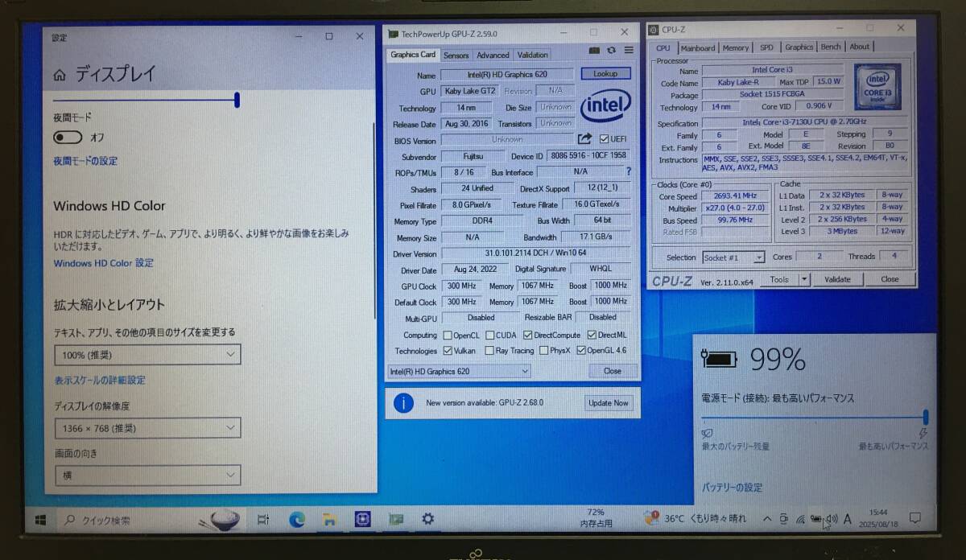
Task: Toggle the DirectCompute checkbox
Action: (528, 335)
